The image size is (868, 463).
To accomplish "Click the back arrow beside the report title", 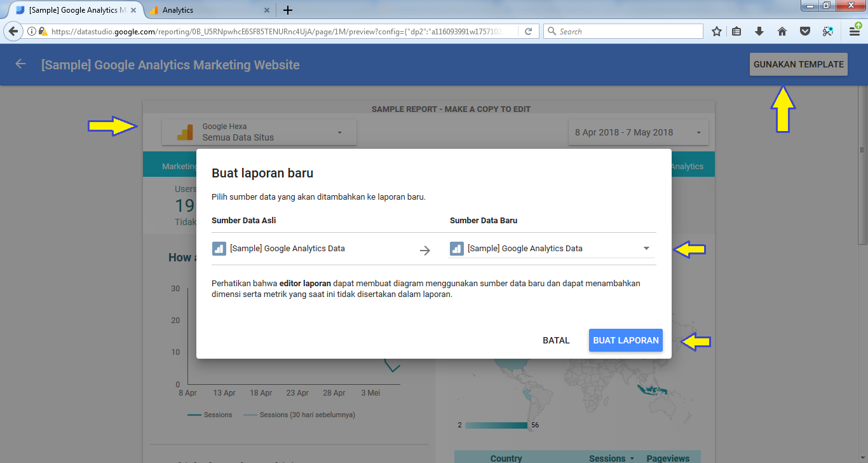I will [21, 64].
